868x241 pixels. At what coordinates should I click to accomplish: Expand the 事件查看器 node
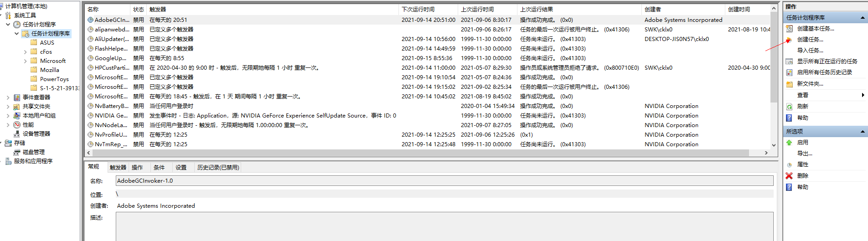point(8,97)
